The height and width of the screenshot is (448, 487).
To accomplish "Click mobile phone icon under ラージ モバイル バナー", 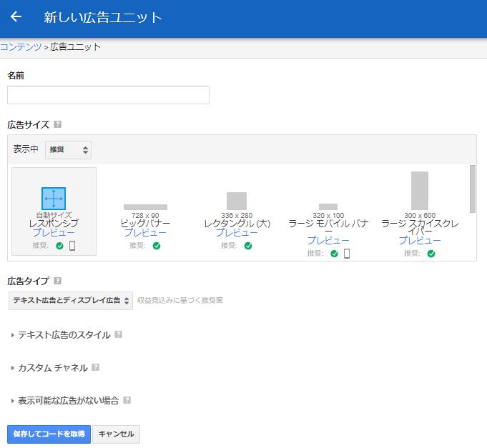I will pyautogui.click(x=347, y=254).
